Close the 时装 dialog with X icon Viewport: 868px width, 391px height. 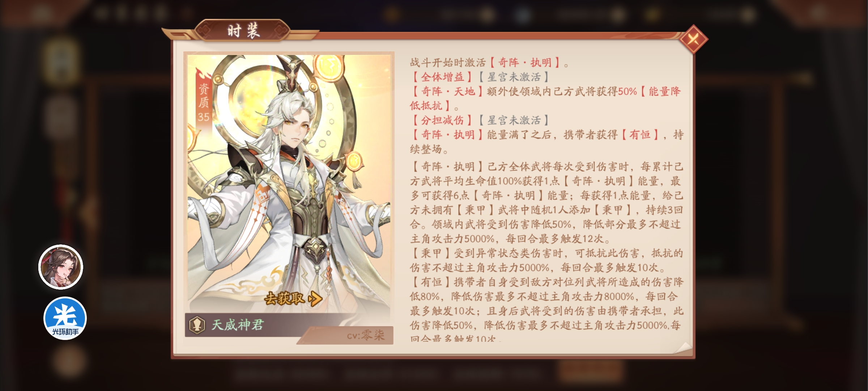point(693,39)
